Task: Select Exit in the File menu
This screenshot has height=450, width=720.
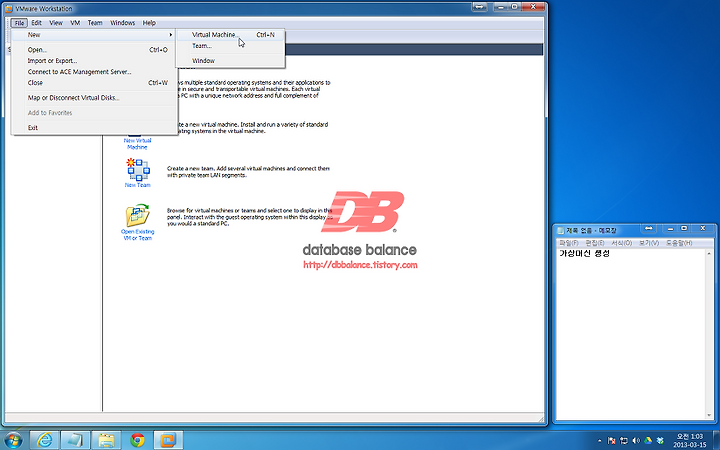Action: 94,128
